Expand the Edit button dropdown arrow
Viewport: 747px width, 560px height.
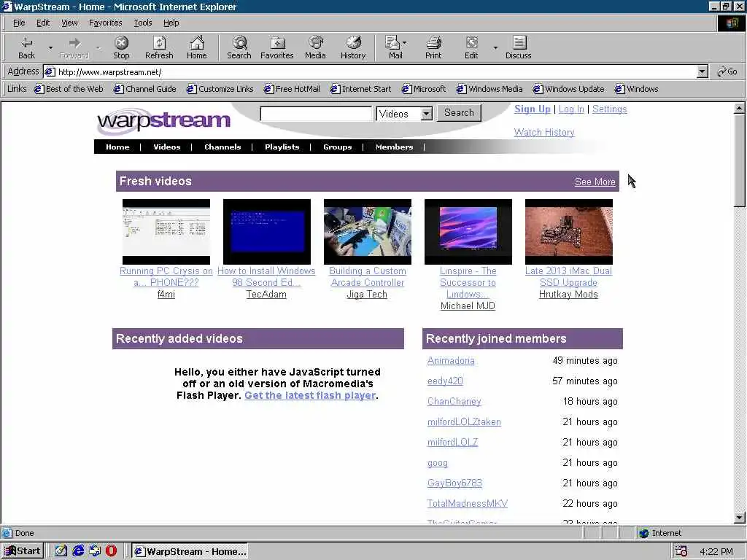pyautogui.click(x=495, y=47)
